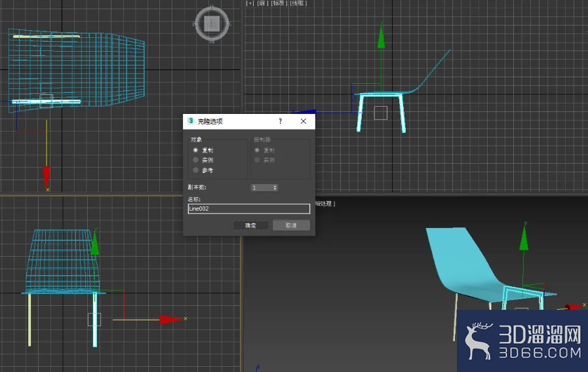The image size is (588, 372).
Task: Open help with the ? button in 克隆选项
Action: pyautogui.click(x=280, y=121)
